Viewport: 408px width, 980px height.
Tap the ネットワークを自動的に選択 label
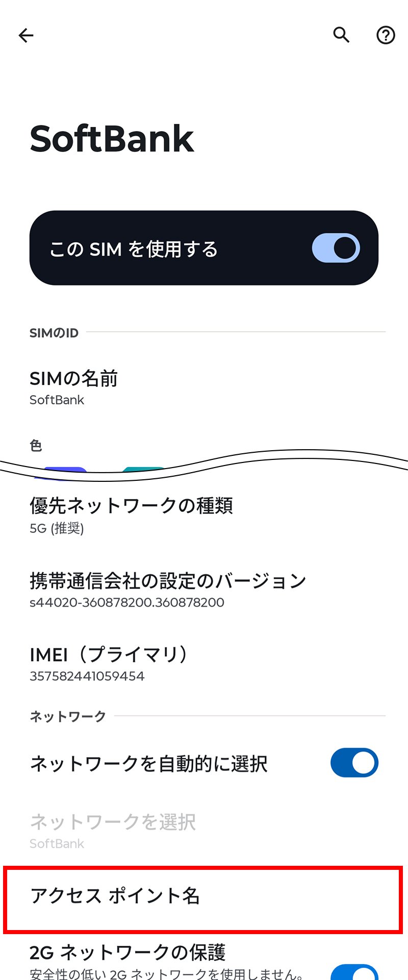(148, 763)
